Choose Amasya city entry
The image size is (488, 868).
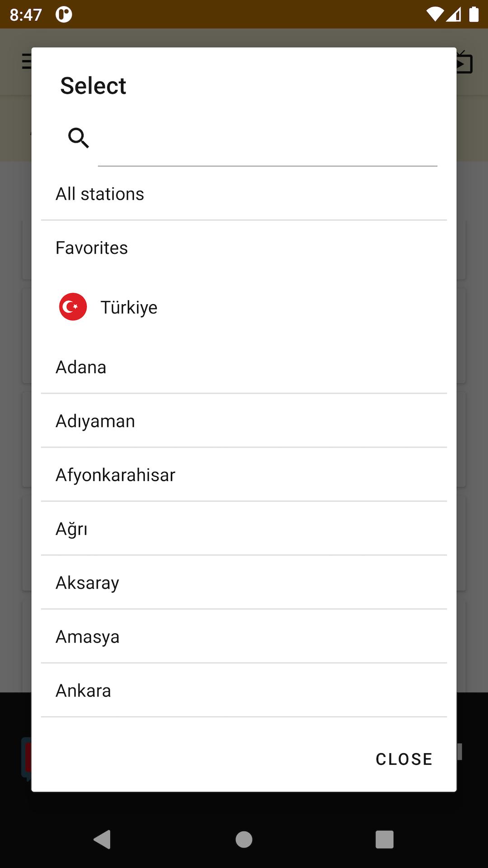pos(244,637)
